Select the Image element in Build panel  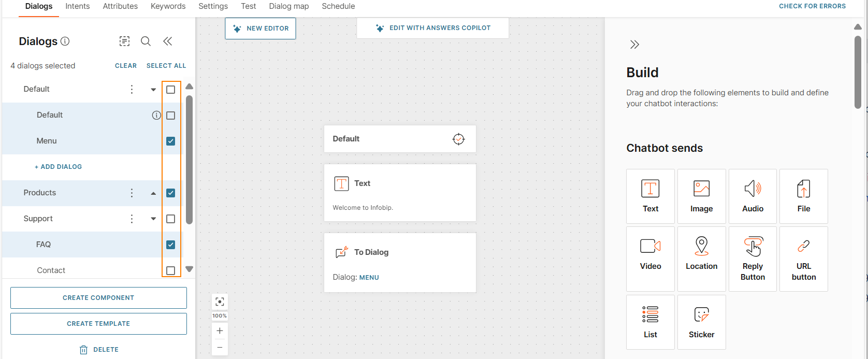[x=701, y=196]
